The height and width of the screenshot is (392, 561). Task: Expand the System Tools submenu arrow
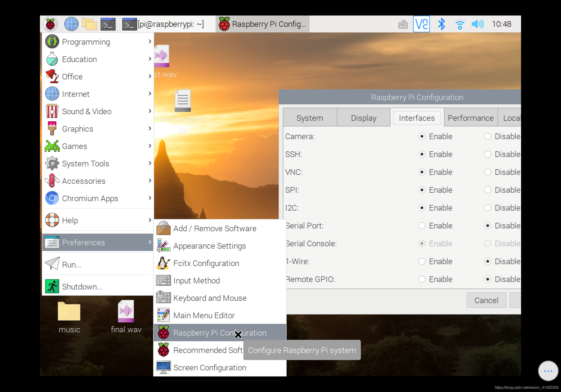pyautogui.click(x=150, y=163)
